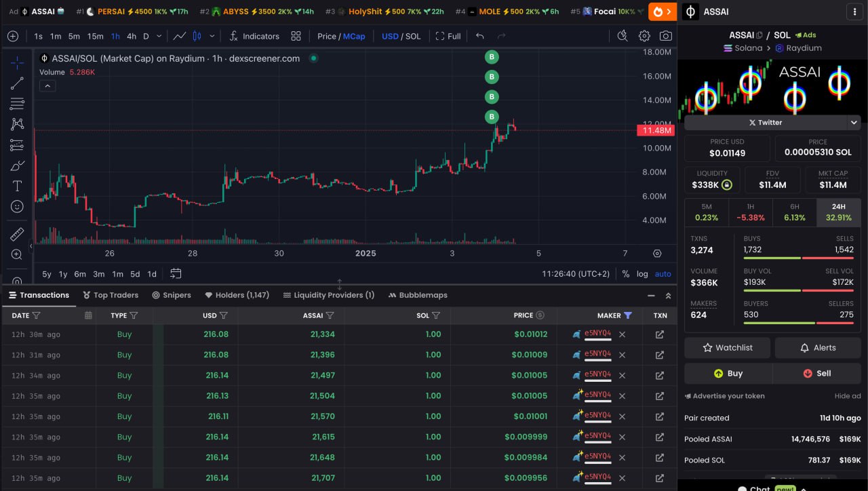Select the text annotation tool
The image size is (868, 491).
[17, 186]
